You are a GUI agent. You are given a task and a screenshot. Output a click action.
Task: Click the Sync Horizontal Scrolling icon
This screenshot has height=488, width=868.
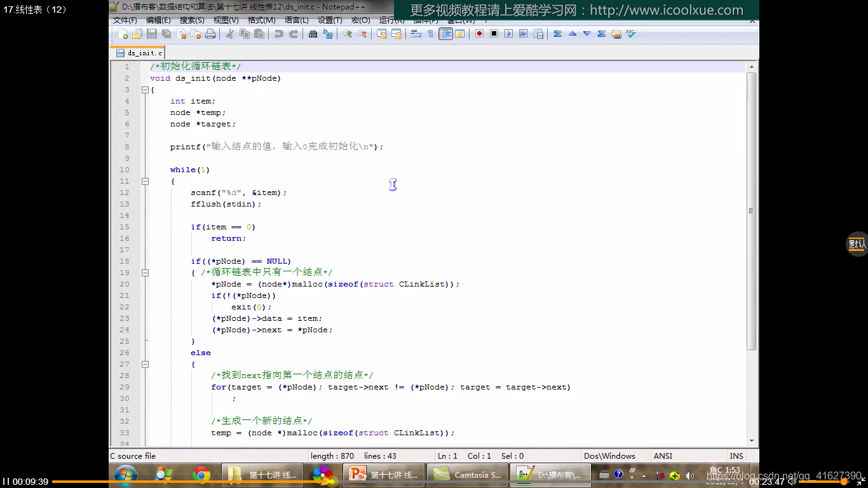click(396, 34)
